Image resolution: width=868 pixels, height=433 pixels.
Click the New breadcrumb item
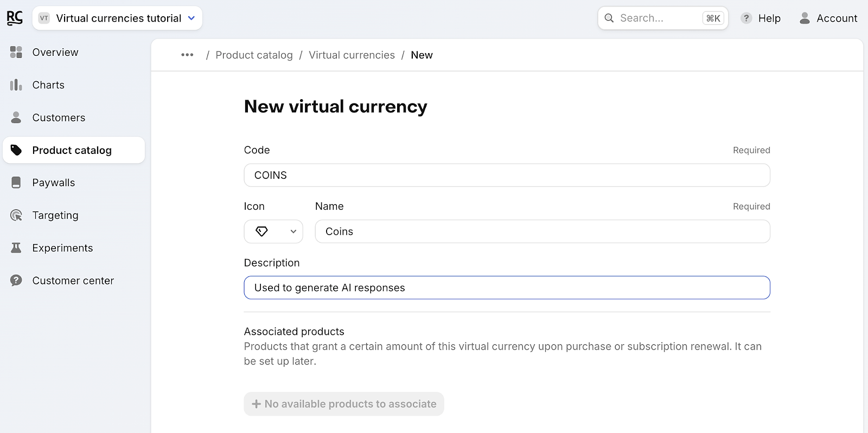click(x=422, y=55)
